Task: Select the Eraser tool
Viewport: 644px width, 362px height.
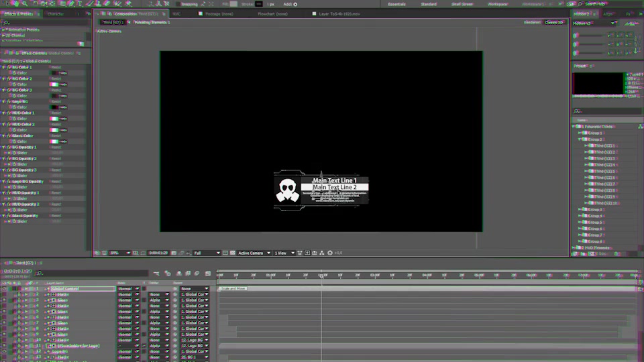Action: pos(107,4)
